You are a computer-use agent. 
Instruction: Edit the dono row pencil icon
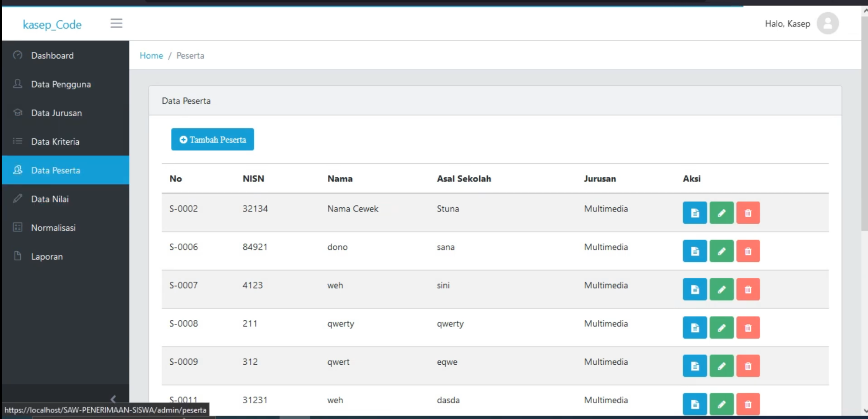(x=721, y=251)
